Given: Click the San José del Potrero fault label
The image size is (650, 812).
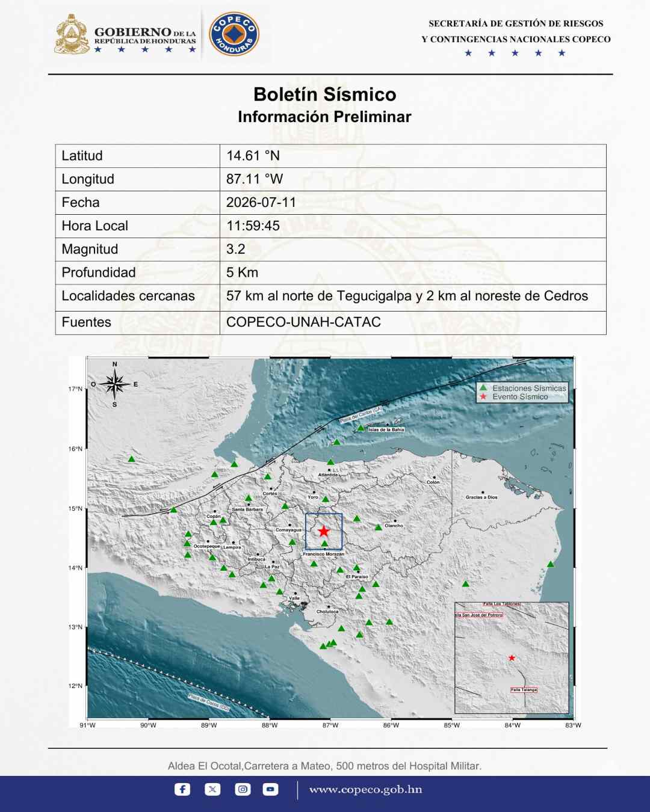Looking at the screenshot, I should pos(479,615).
